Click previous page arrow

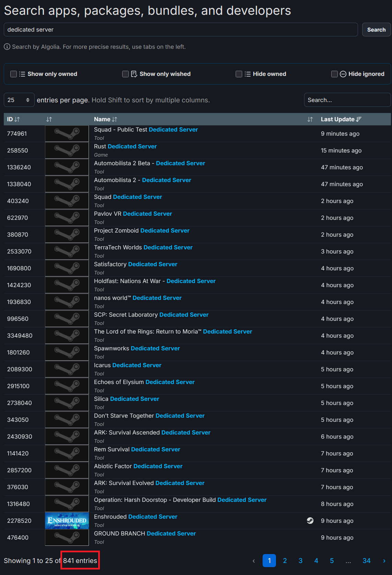click(x=254, y=561)
